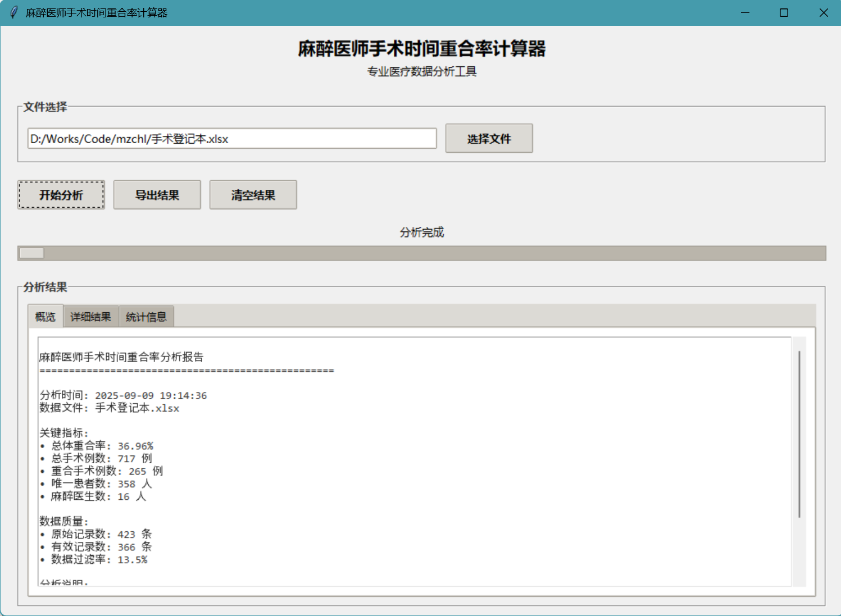Open the 统计信息 tab
The image size is (841, 616).
146,316
